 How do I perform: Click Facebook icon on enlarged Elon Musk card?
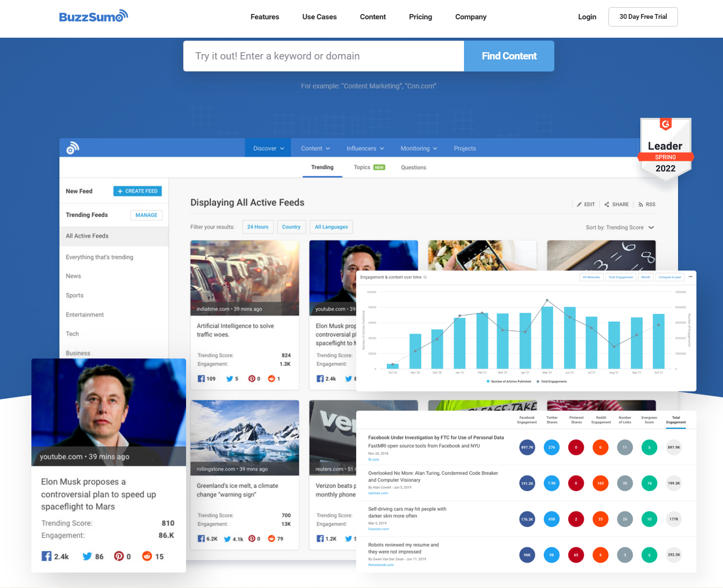tap(46, 556)
